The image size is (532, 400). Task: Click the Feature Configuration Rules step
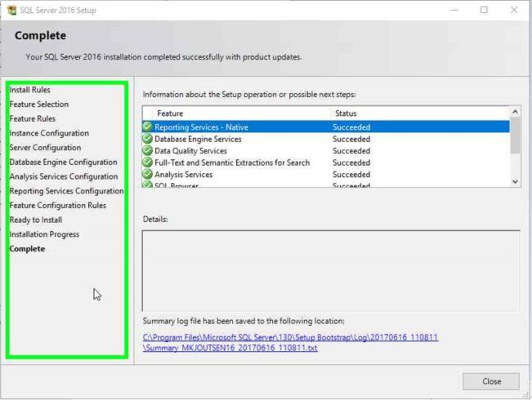pyautogui.click(x=58, y=206)
